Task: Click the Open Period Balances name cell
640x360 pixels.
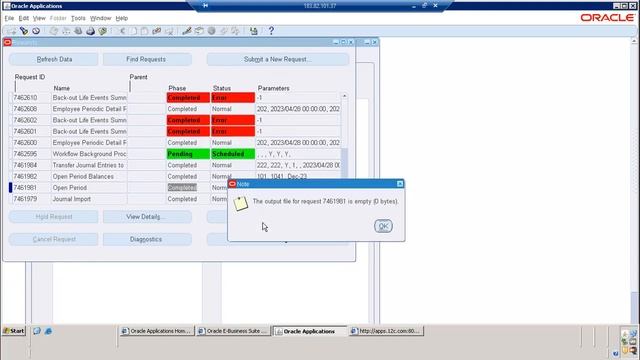Action: coord(89,176)
